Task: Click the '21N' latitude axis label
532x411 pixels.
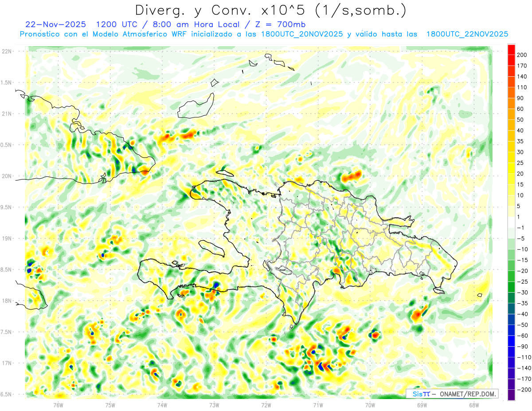Action: [6, 114]
